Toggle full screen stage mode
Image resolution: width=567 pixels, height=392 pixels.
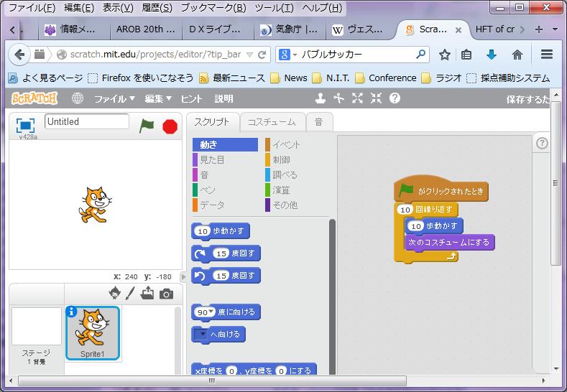point(25,125)
